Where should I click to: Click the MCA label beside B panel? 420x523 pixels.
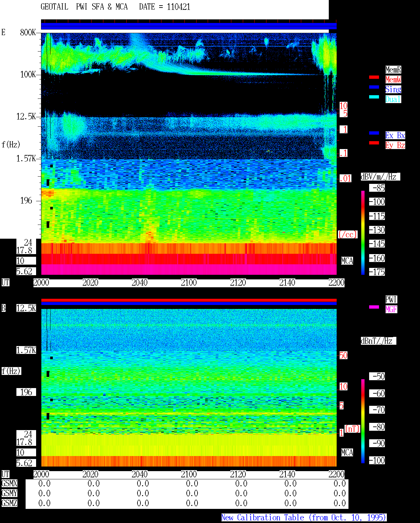(347, 452)
